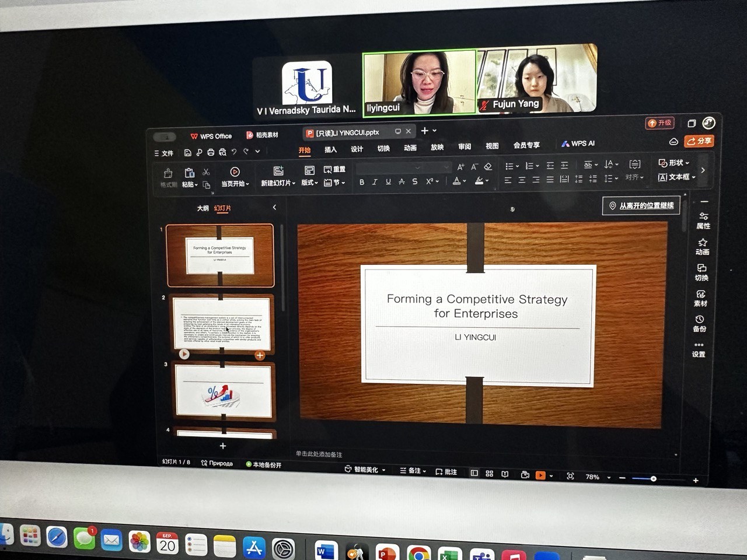The height and width of the screenshot is (560, 747).
Task: Click the Reset (重置) button
Action: coord(334,169)
